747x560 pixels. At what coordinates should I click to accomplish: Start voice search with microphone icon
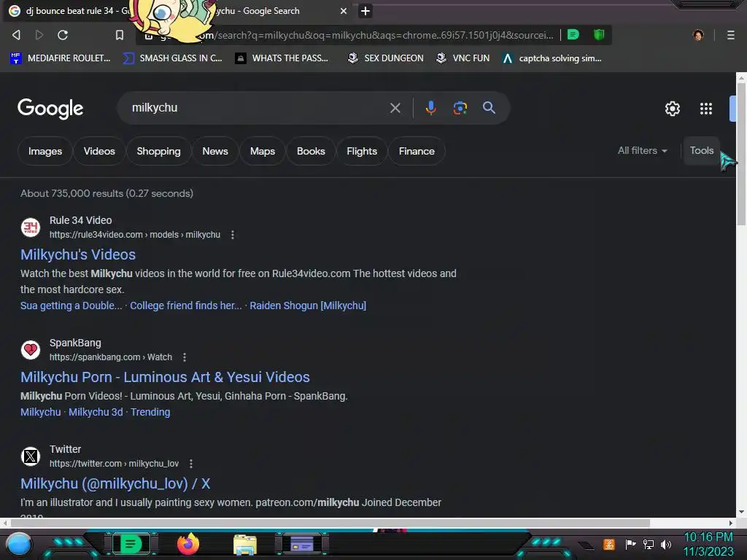click(x=430, y=108)
